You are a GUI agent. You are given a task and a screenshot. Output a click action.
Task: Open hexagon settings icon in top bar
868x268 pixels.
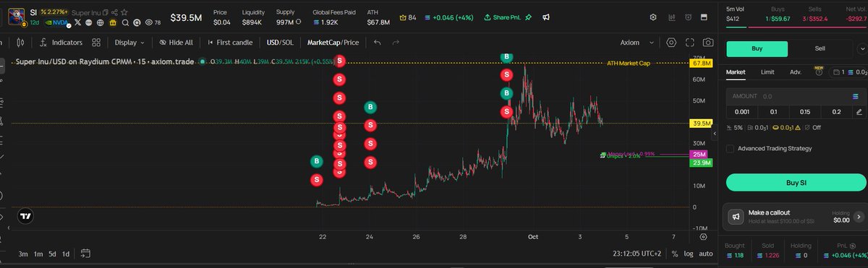[x=653, y=17]
